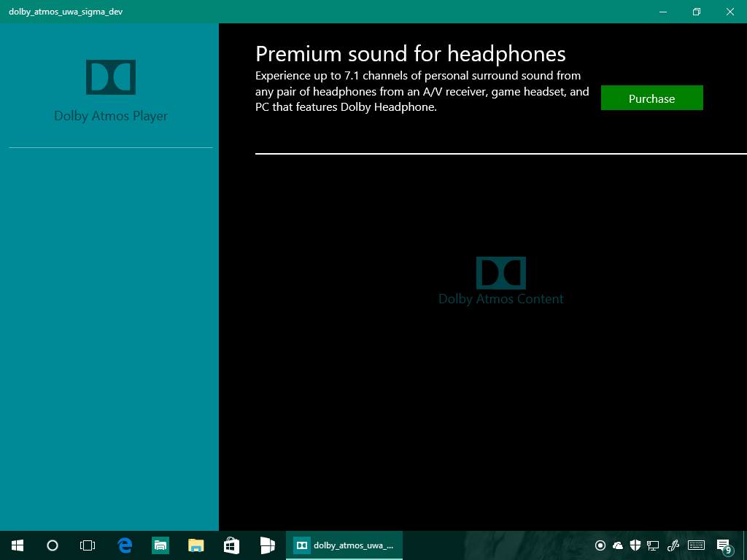Restore down the app window
The width and height of the screenshot is (747, 560).
(697, 12)
